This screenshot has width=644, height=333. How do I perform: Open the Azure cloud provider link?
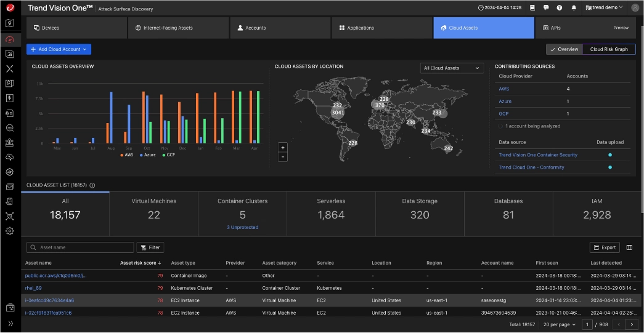click(x=505, y=101)
